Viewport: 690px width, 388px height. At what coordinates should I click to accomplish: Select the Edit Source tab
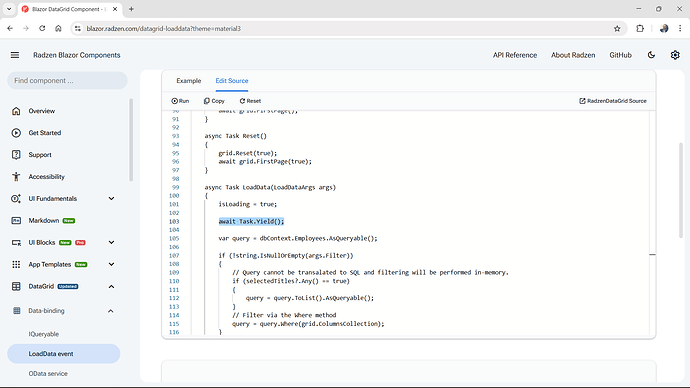232,81
